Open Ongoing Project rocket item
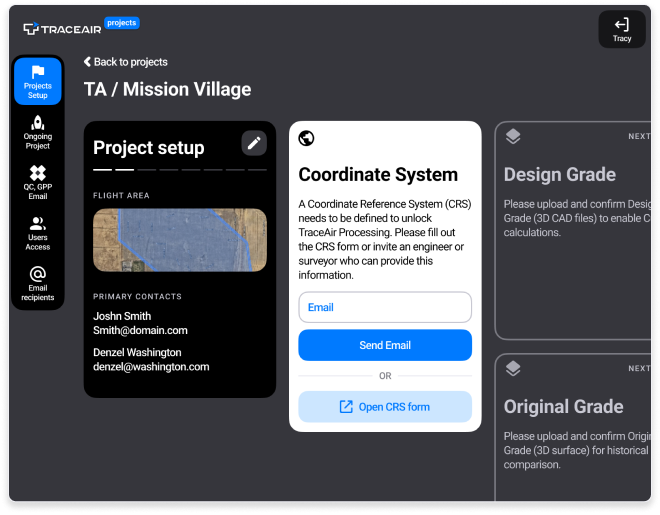This screenshot has width=660, height=515. (x=38, y=133)
